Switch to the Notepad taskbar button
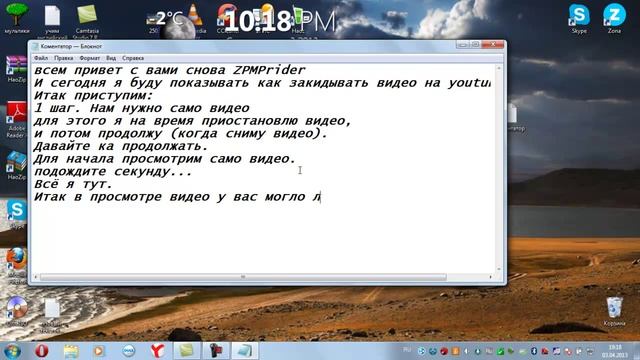This screenshot has height=360, width=640. [245, 351]
